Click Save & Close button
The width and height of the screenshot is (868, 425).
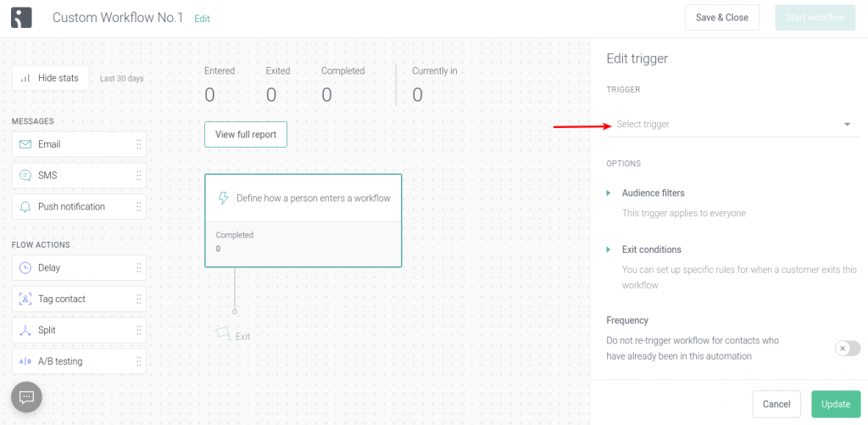point(722,18)
